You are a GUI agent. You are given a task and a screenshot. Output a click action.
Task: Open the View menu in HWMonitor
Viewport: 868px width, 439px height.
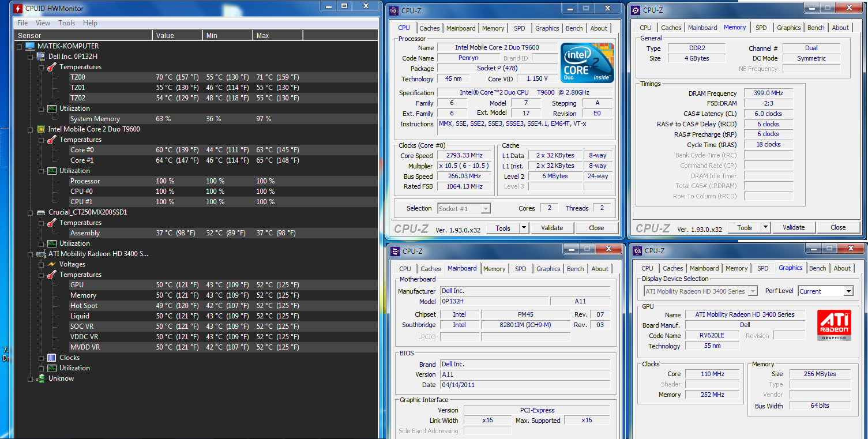point(43,23)
